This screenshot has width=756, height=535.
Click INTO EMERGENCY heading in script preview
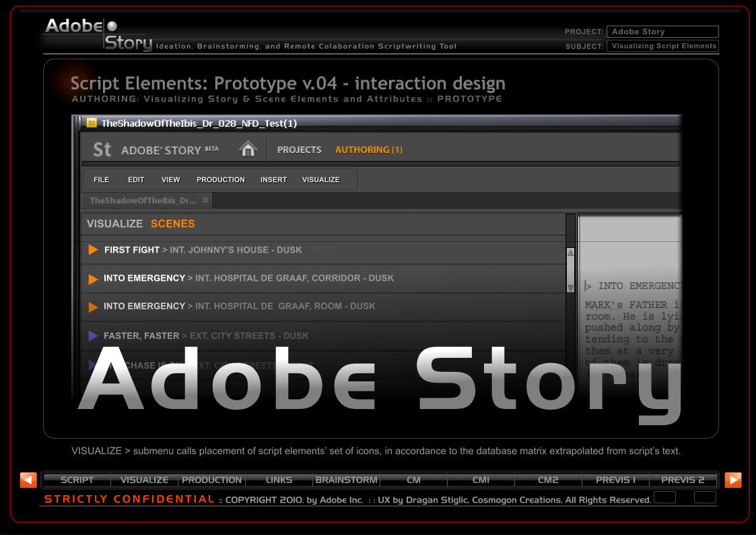pyautogui.click(x=640, y=286)
